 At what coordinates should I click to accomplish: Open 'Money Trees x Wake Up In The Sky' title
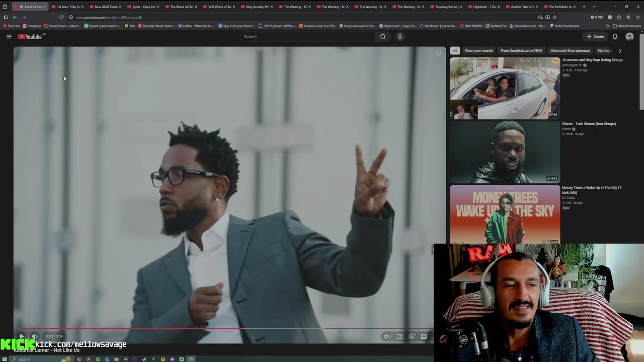(592, 190)
